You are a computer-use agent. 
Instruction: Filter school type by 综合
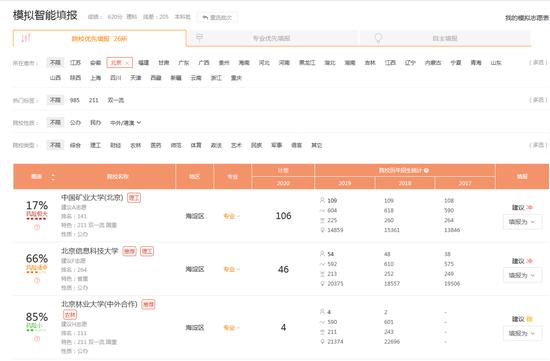pyautogui.click(x=75, y=145)
